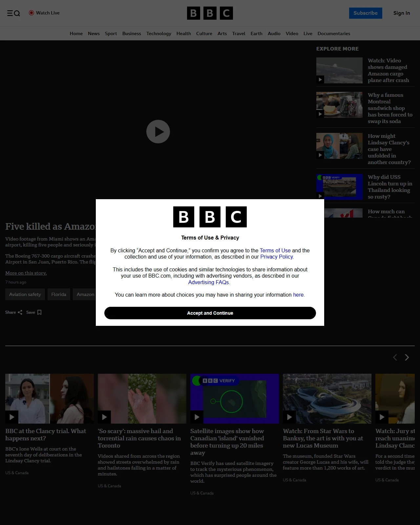Open 'Why did USS Lincoln turn up' headline
420x525 pixels.
point(390,187)
